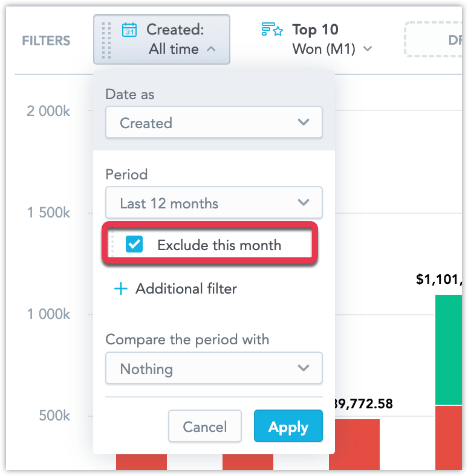
Task: Toggle the Exclude this month label
Action: (219, 245)
